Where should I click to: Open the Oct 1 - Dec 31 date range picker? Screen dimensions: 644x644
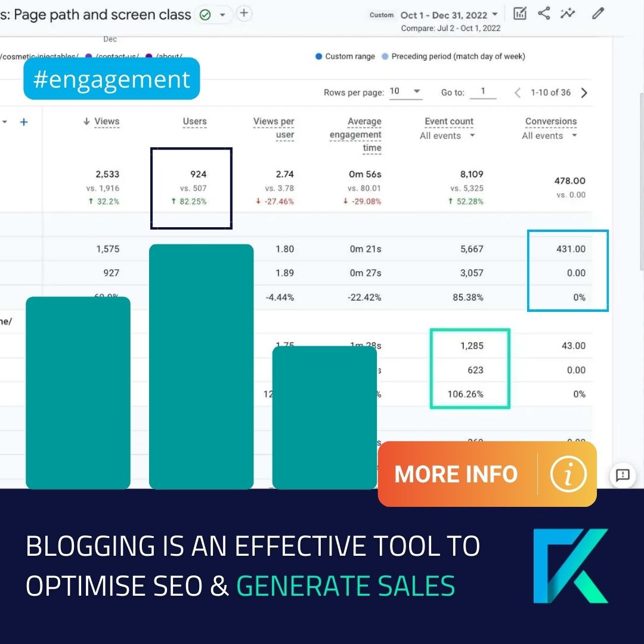coord(447,15)
